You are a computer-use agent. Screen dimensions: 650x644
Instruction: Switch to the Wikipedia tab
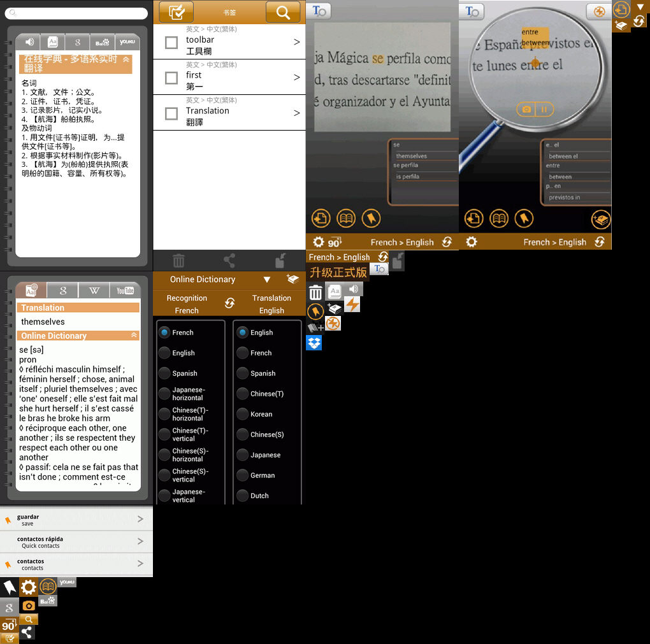click(94, 290)
